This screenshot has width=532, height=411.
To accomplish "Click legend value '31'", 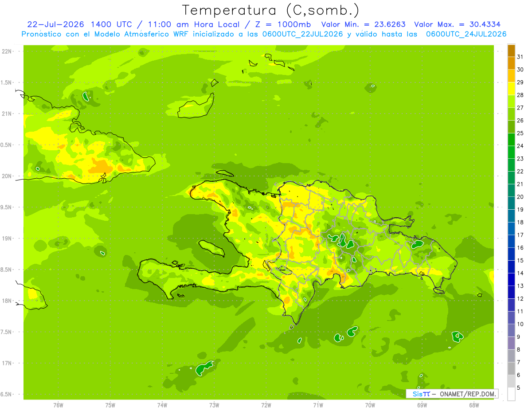I will click(520, 57).
